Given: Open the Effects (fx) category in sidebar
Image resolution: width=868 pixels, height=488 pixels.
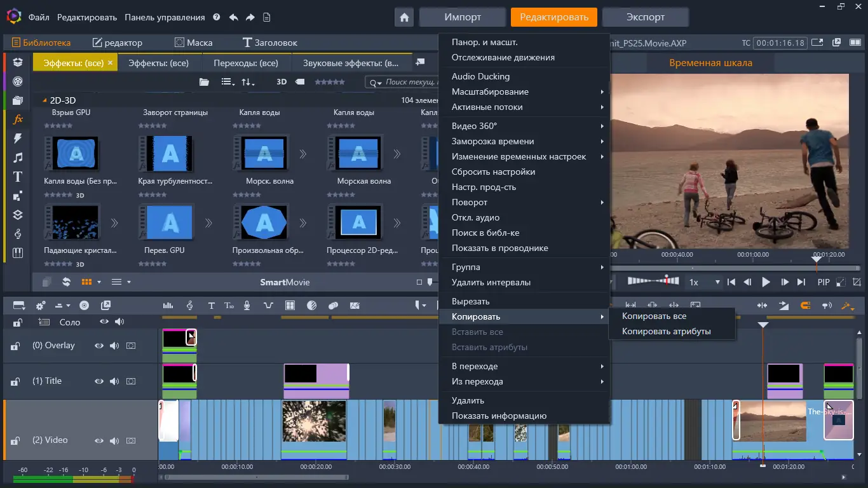Looking at the screenshot, I should click(18, 119).
